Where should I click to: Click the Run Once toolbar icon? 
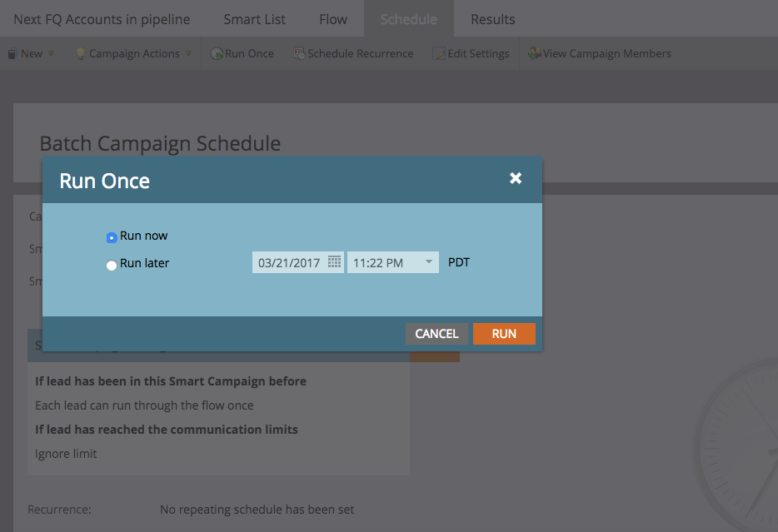(217, 53)
